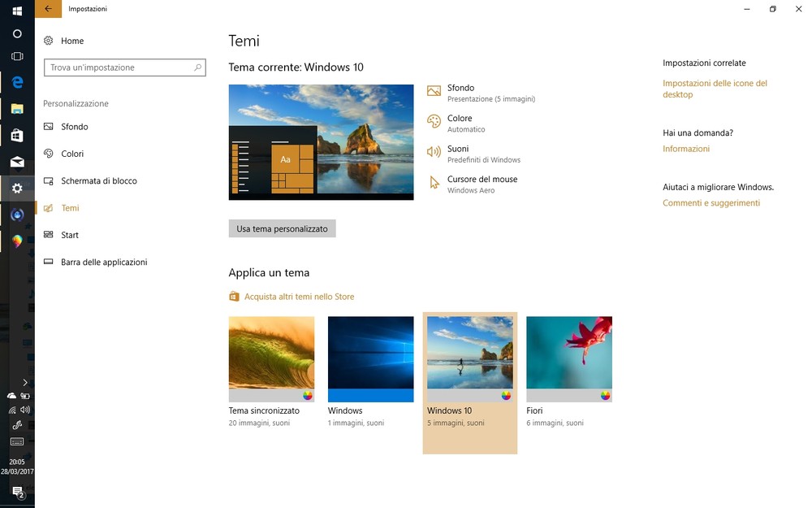Open Acquista altri temi nello Store link

300,297
